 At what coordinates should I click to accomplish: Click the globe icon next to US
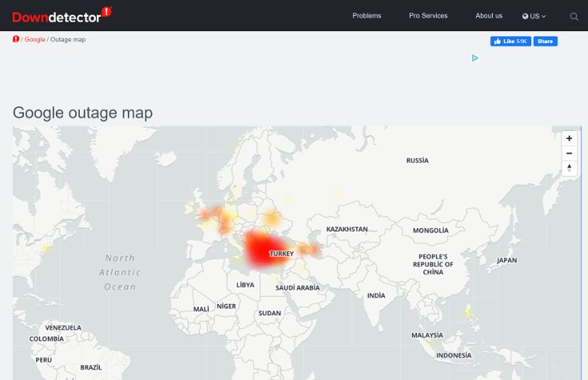526,16
